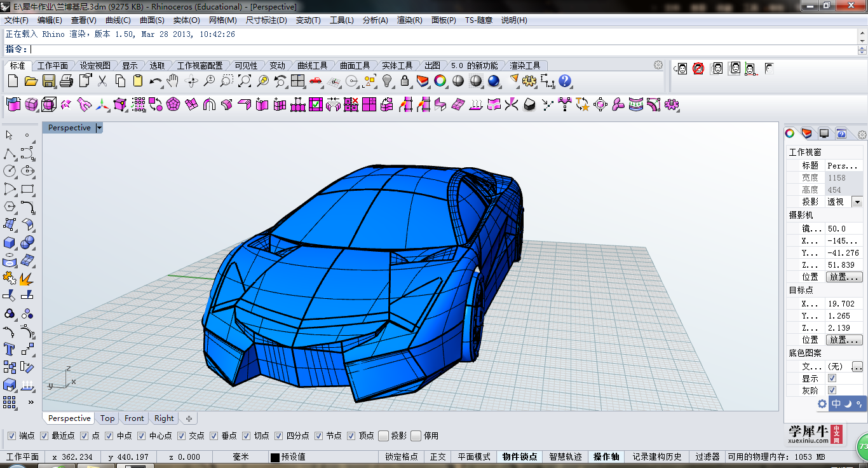Toggle the 中心点 osnap checkbox

click(x=141, y=436)
